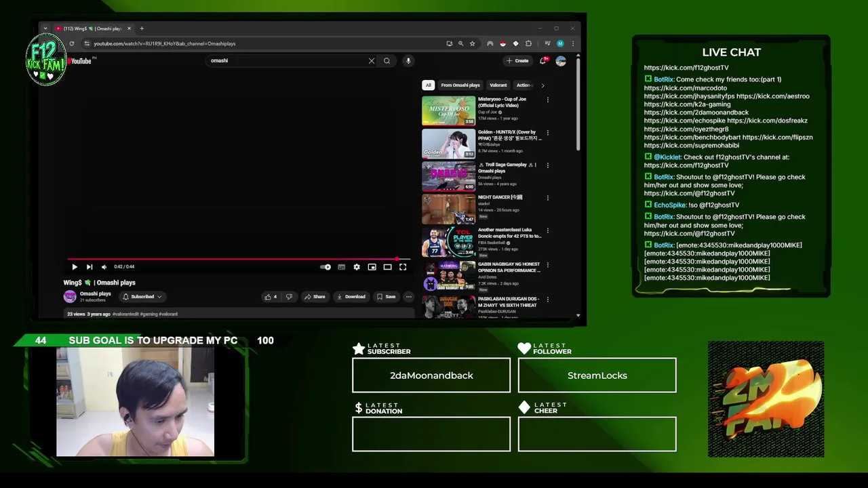Go to YouTube home via logo
This screenshot has width=868, height=488.
pyautogui.click(x=80, y=61)
